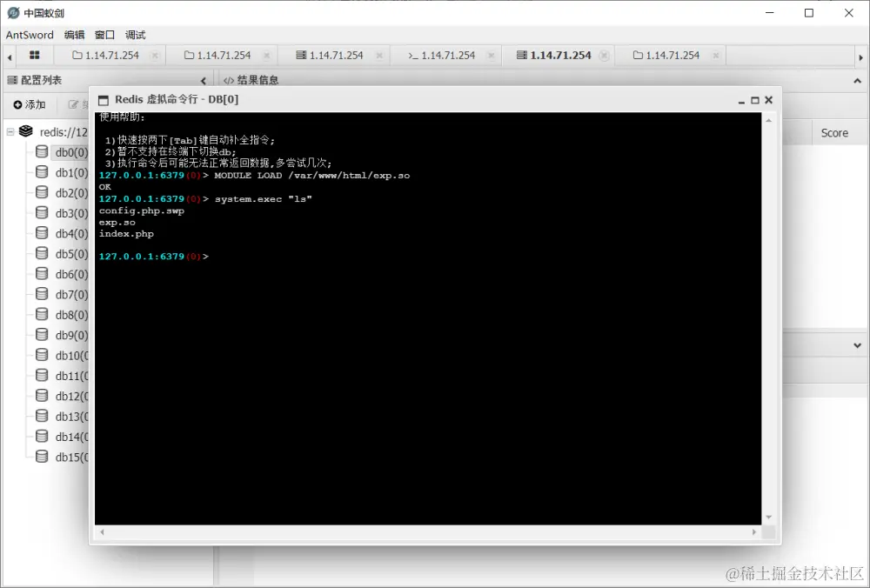Viewport: 870px width, 588px height.
Task: Select the db3(0) database
Action: [71, 214]
